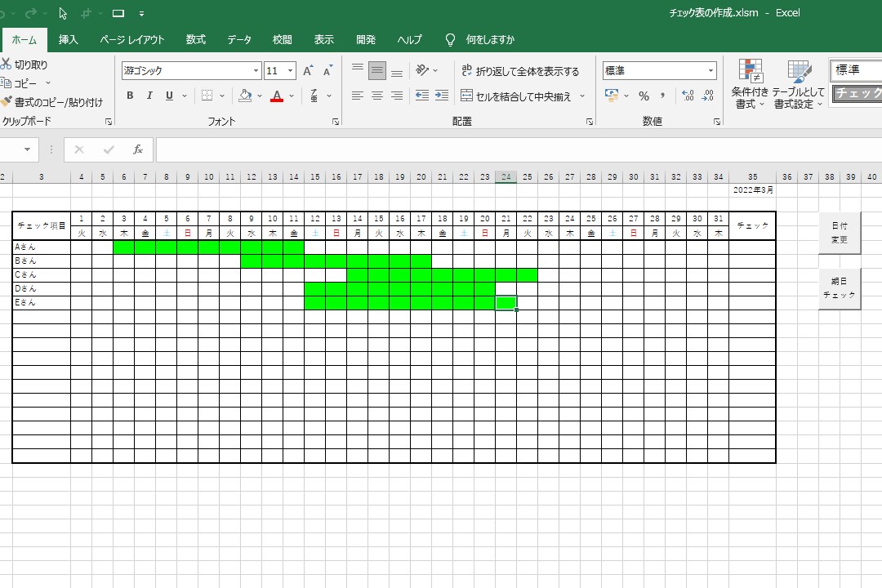Screen dimensions: 882x588
Task: Increase font size with the large A
Action: pyautogui.click(x=308, y=70)
